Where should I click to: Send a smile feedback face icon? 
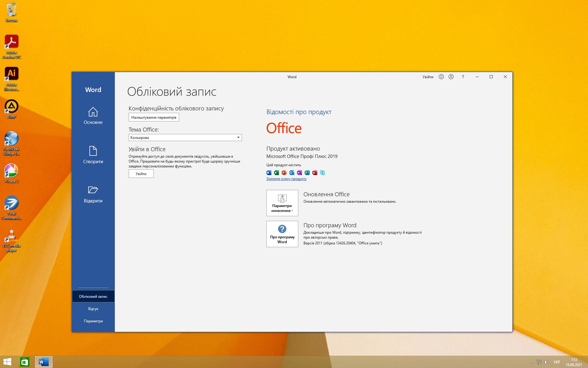click(441, 77)
